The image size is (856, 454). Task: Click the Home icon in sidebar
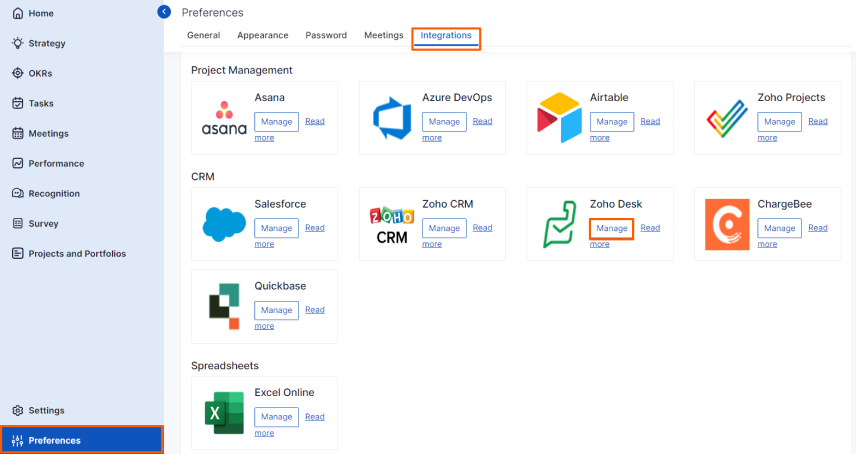pyautogui.click(x=17, y=13)
